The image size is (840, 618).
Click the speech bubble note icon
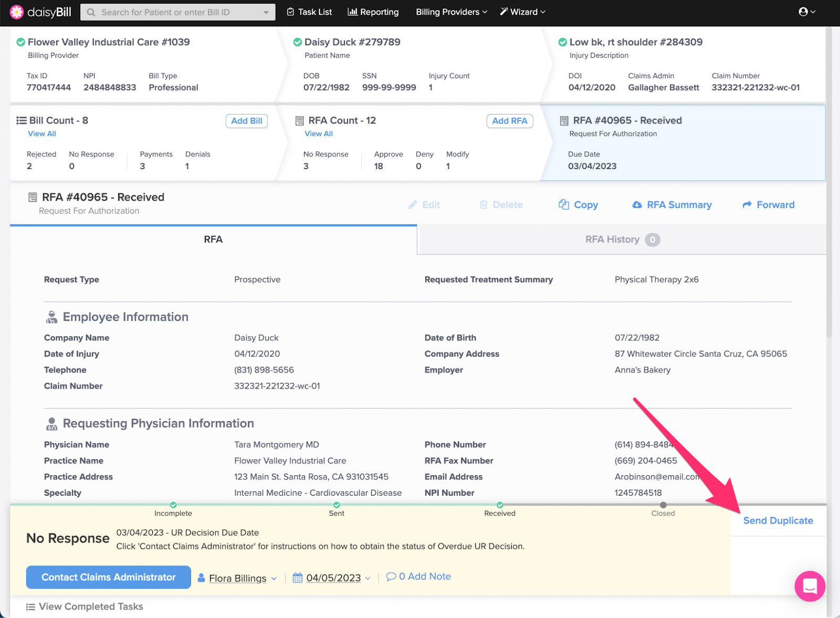pos(391,577)
